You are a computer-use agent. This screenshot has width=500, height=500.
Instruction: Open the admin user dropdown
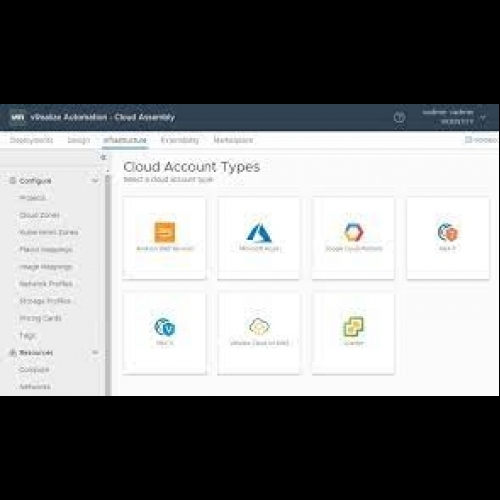(483, 118)
